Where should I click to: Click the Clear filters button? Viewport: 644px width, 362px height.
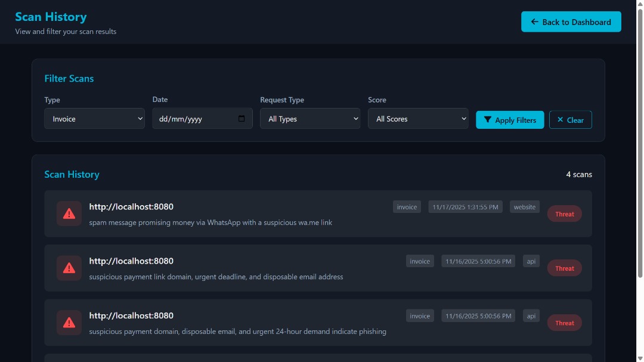(x=571, y=120)
